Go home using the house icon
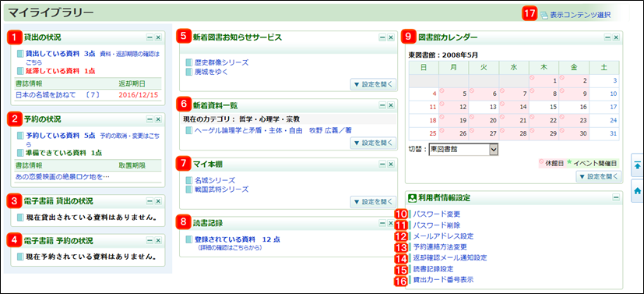The image size is (644, 294). 638,190
